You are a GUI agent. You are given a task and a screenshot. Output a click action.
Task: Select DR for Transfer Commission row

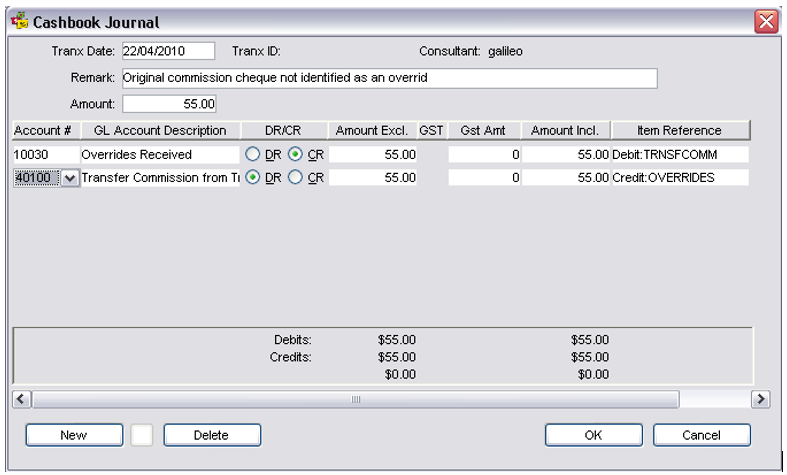(252, 177)
